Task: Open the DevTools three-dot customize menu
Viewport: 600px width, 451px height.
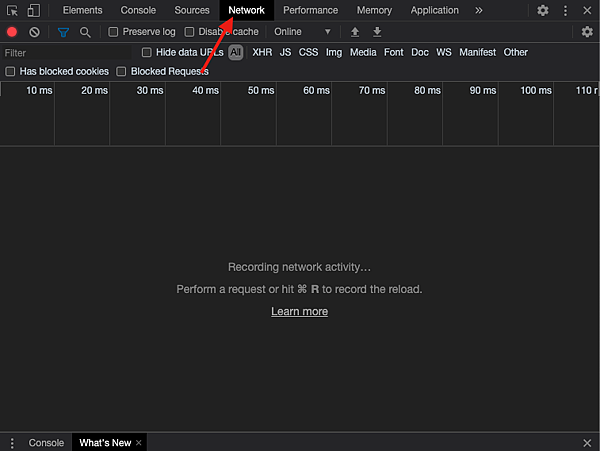Action: [565, 10]
